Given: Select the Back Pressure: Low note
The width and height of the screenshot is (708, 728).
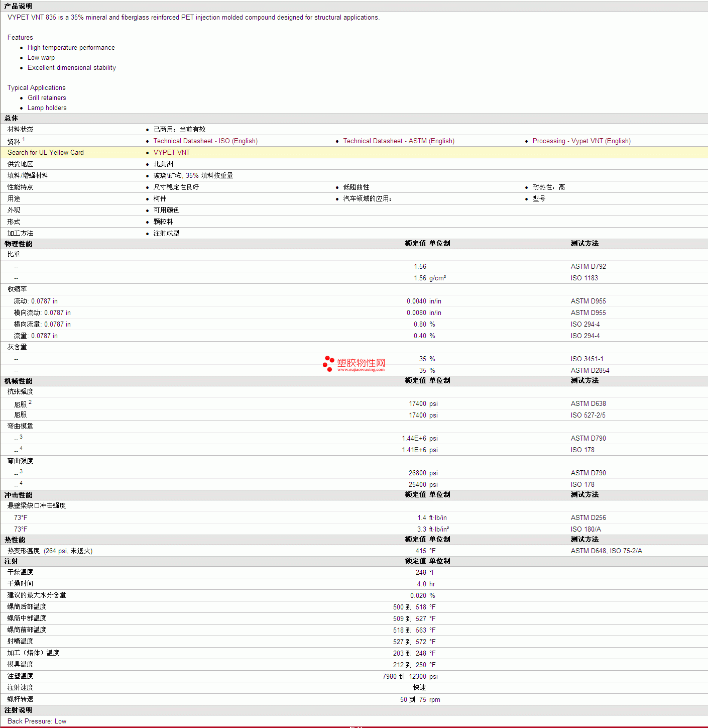Looking at the screenshot, I should click(37, 721).
